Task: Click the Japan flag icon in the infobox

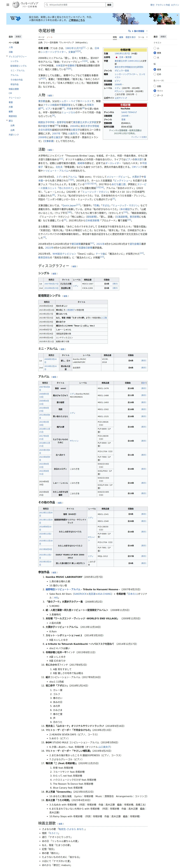Action: 116,57
